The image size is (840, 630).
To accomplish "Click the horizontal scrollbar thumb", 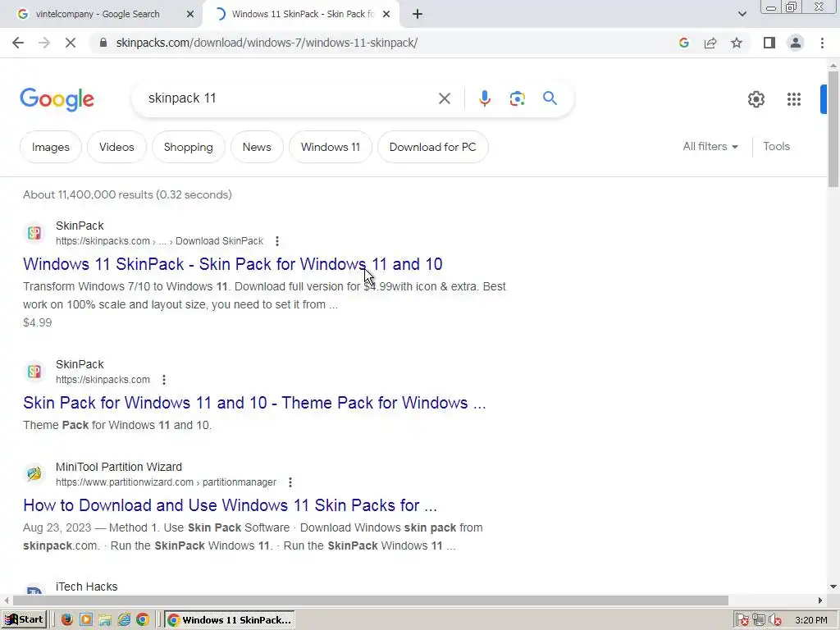I will (x=371, y=600).
